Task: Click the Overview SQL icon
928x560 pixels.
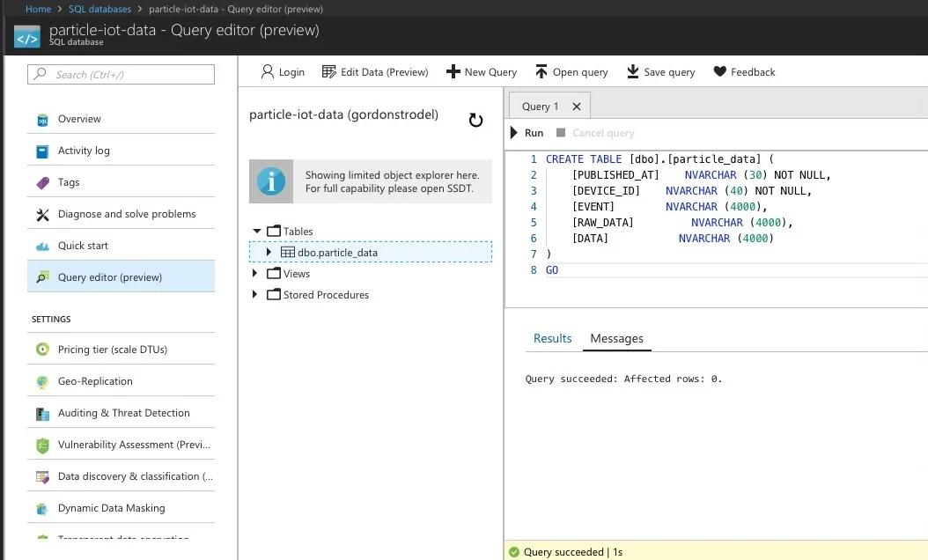Action: click(42, 120)
